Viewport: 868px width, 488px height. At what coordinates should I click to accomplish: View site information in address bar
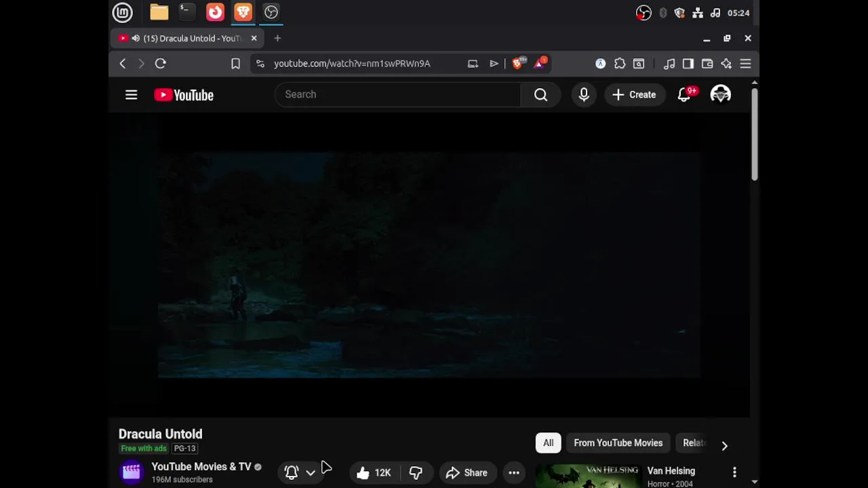click(x=260, y=63)
